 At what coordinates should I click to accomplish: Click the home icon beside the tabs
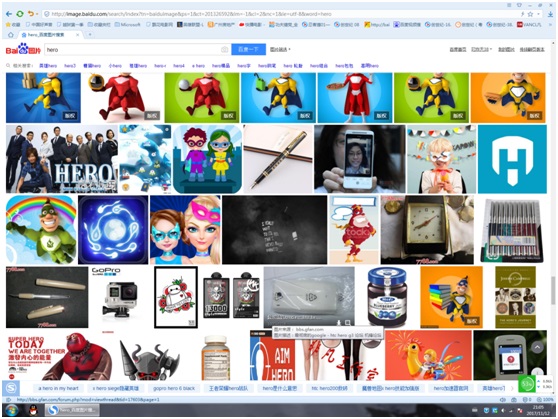click(11, 35)
